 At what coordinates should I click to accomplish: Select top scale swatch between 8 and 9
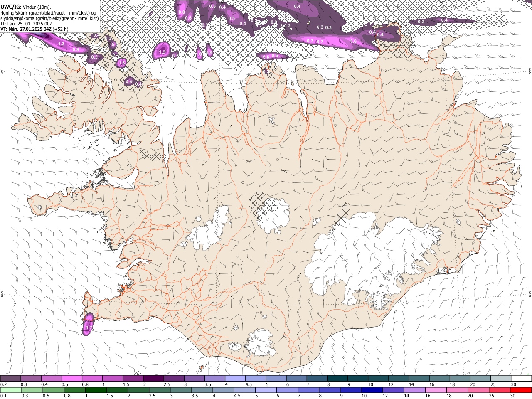[x=337, y=378]
